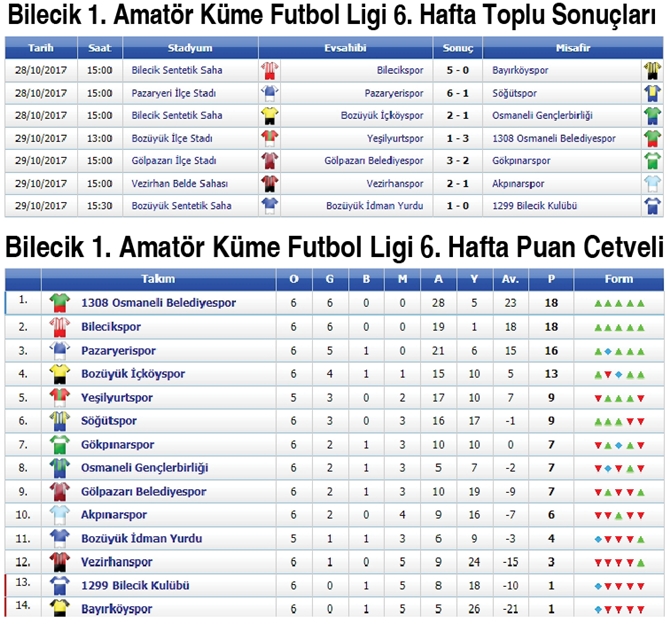Click Bilecikspor's red striped jersey icon in standings
670x631 pixels.
(x=59, y=327)
